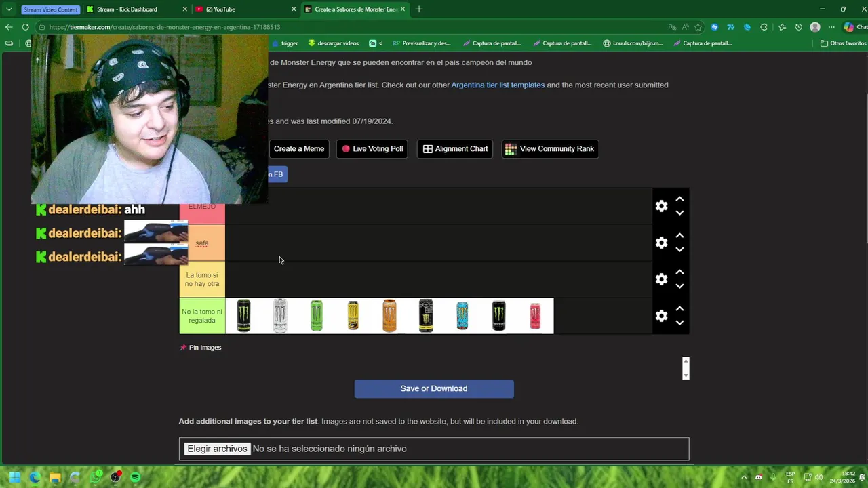Move the safa tier row up
The height and width of the screenshot is (488, 868).
point(679,236)
